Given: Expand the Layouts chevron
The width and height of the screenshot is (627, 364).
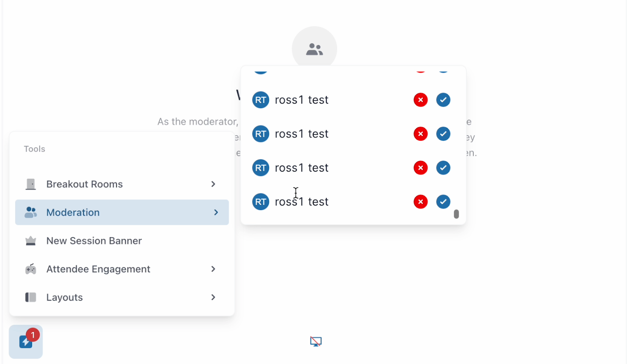Looking at the screenshot, I should pyautogui.click(x=213, y=297).
